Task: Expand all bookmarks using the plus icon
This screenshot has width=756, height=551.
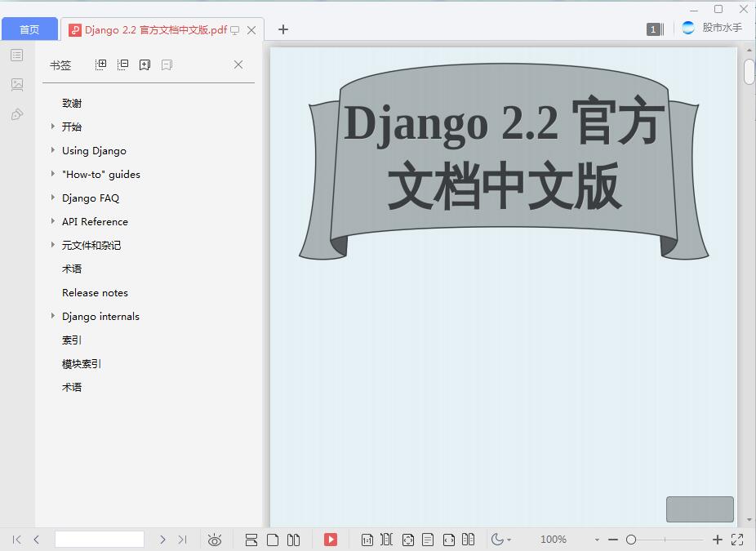Action: click(x=100, y=64)
